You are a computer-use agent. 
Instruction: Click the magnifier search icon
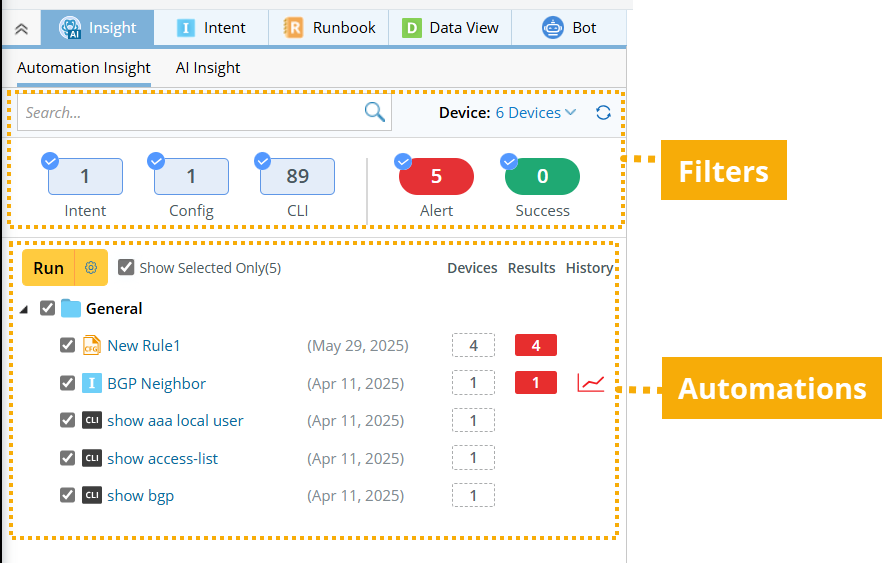click(x=375, y=112)
